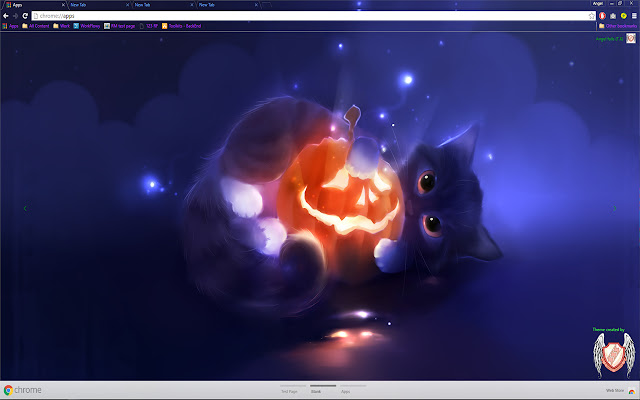This screenshot has width=640, height=400.
Task: Go forward with the forward arrow
Action: (x=16, y=16)
